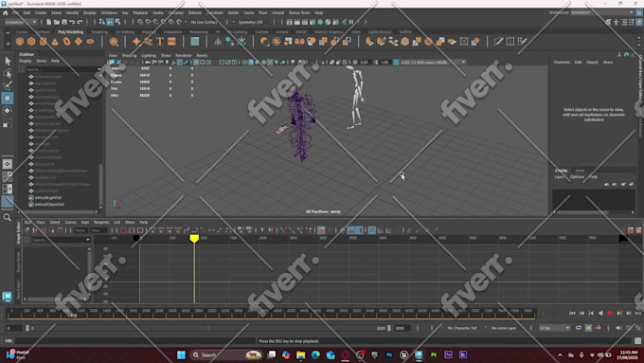The height and width of the screenshot is (363, 644).
Task: Open the Animation menu set dropdown
Action: click(21, 22)
